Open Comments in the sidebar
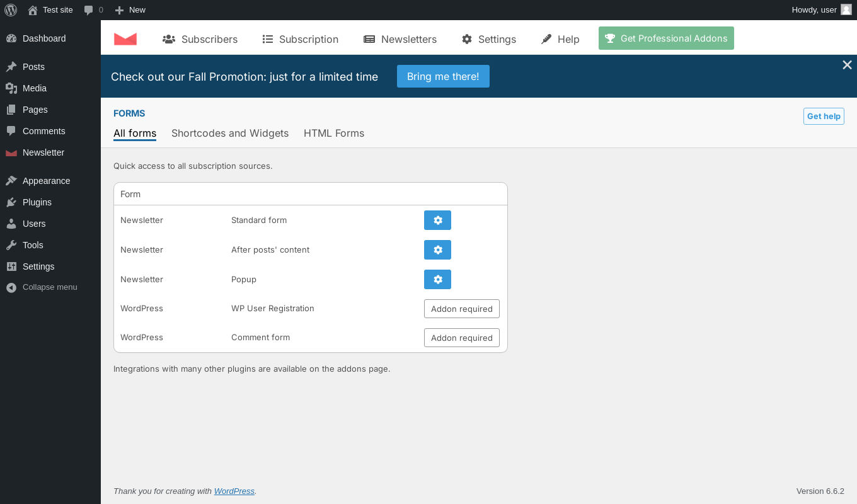Image resolution: width=857 pixels, height=504 pixels. click(50, 131)
